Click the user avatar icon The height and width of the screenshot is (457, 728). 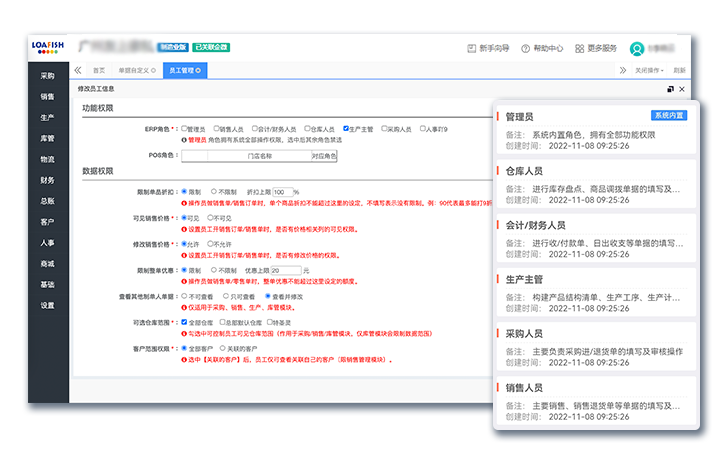tap(637, 48)
